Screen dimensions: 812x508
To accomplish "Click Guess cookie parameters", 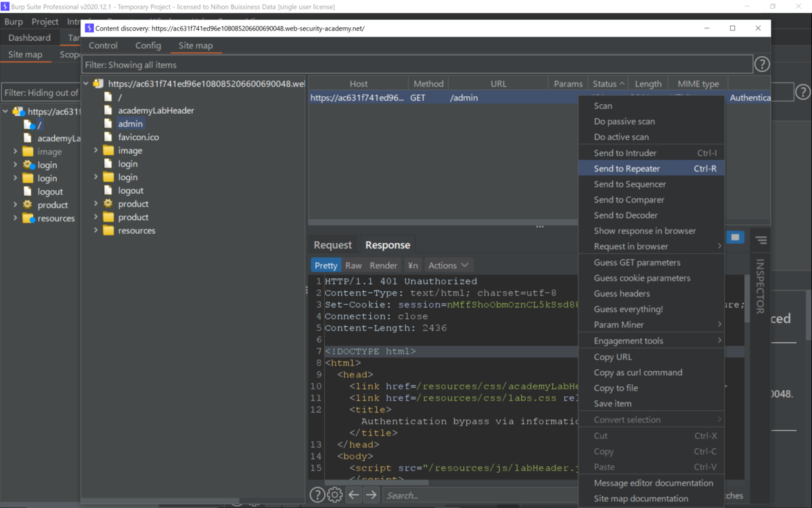I will coord(651,278).
